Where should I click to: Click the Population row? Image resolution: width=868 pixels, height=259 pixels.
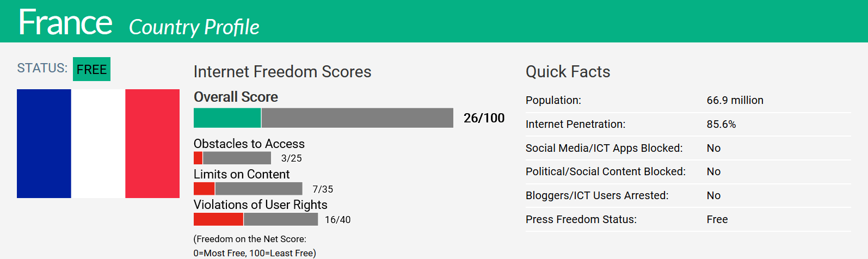pyautogui.click(x=688, y=100)
